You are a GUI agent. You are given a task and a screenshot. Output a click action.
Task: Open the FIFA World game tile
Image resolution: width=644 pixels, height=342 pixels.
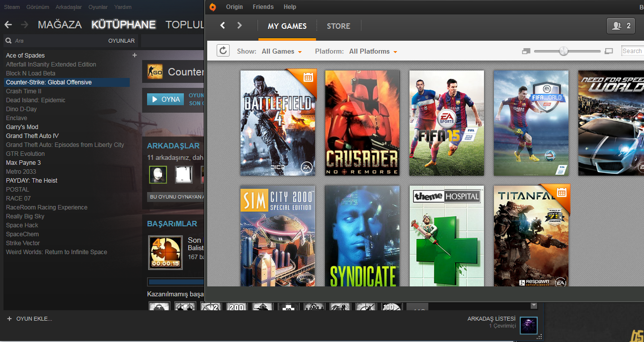click(531, 123)
